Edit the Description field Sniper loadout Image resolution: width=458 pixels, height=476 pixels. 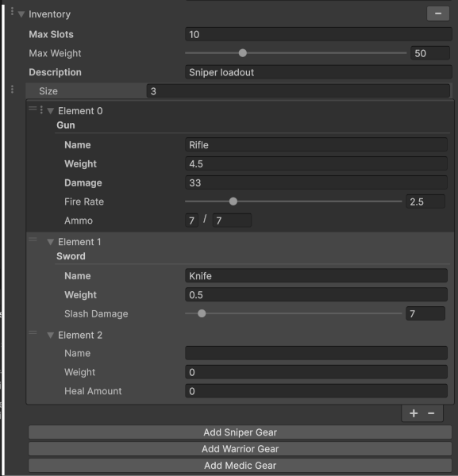coord(318,72)
